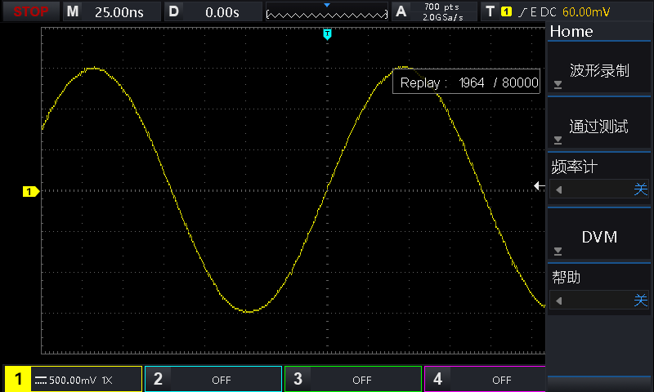Click the red STOP run state button
The height and width of the screenshot is (392, 654).
coord(31,12)
